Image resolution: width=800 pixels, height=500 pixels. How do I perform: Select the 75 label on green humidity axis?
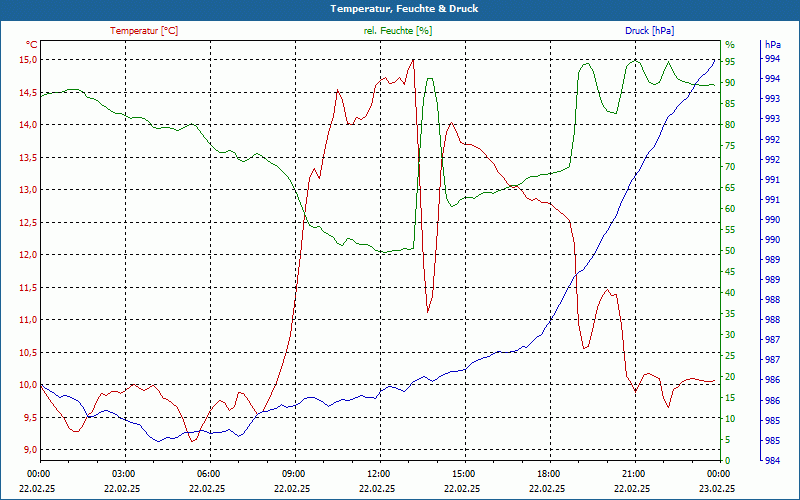click(730, 146)
